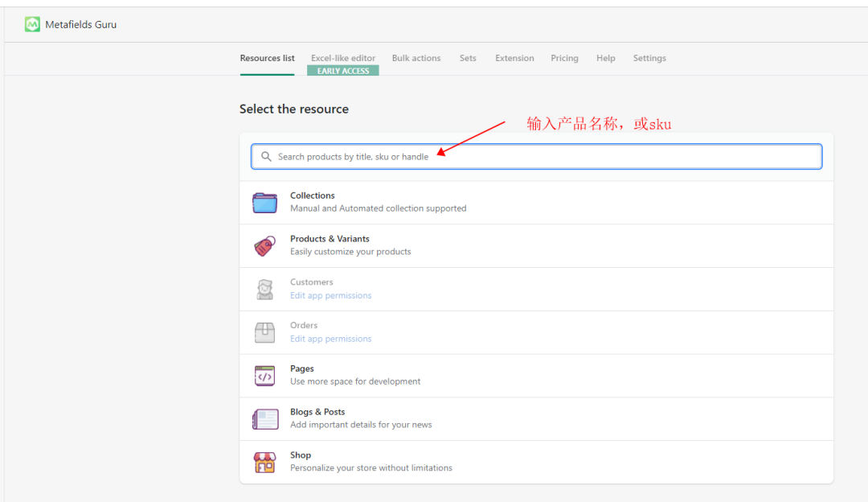Open the Blogs & Posts resource title
Screen dimensions: 868x502
click(317, 412)
